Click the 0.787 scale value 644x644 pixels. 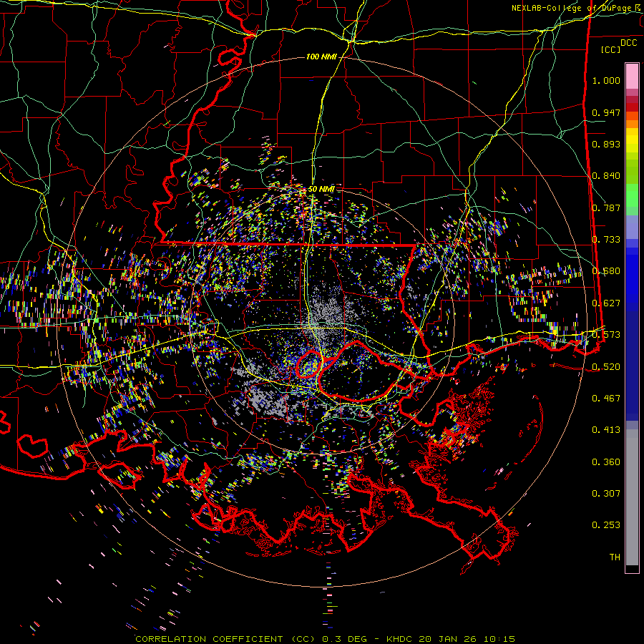pyautogui.click(x=606, y=208)
